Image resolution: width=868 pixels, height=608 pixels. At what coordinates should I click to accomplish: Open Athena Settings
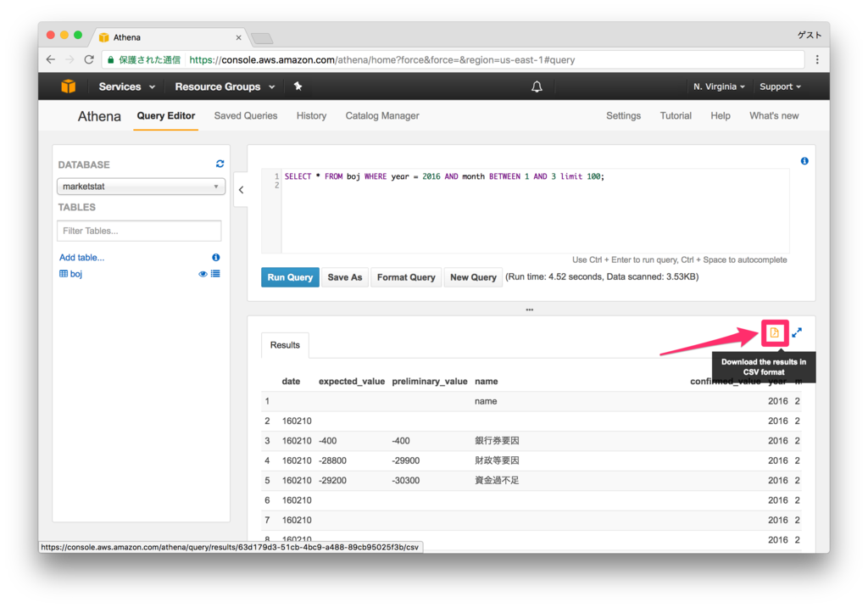623,115
